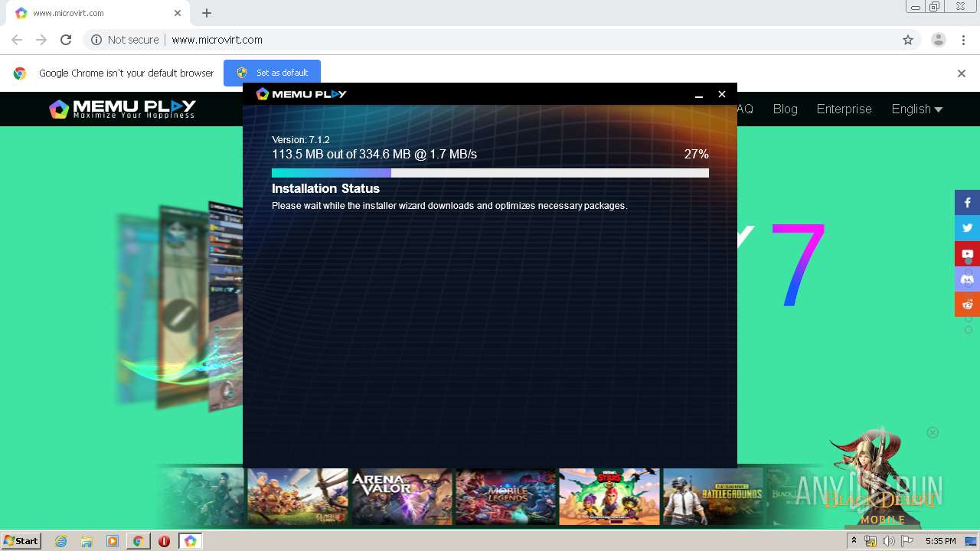This screenshot has width=980, height=551.
Task: Close the www.microvirt.com tab
Action: coord(178,13)
